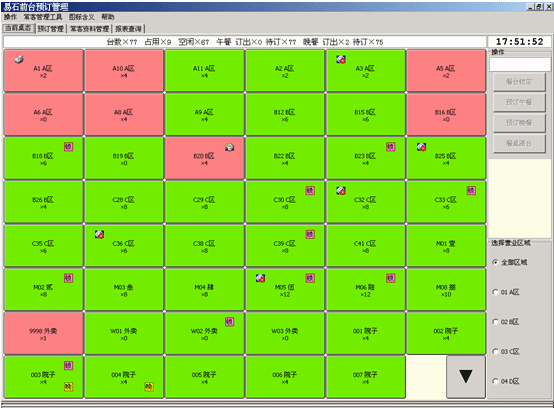Show next page with down arrow button
Screen dimensions: 554x408
(466, 377)
